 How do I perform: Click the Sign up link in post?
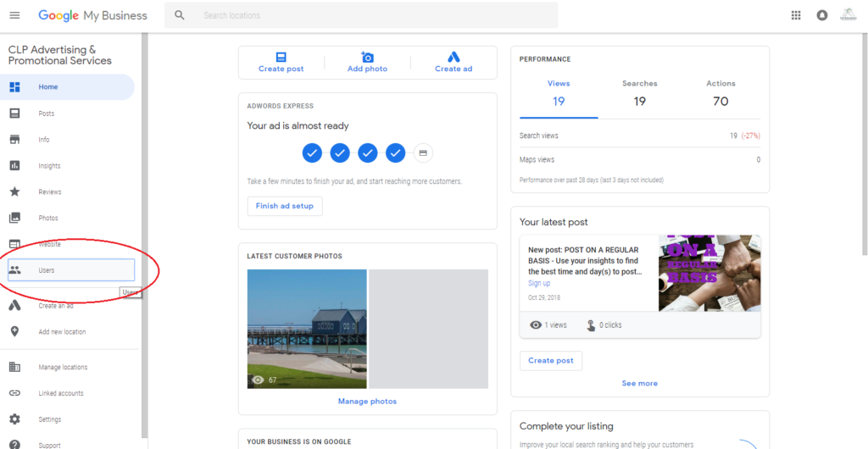coord(539,283)
